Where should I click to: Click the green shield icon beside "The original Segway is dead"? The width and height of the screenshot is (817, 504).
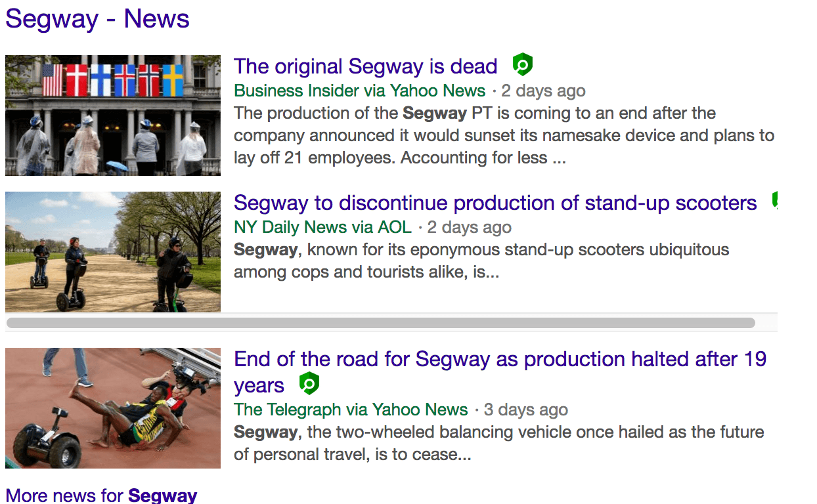click(522, 66)
